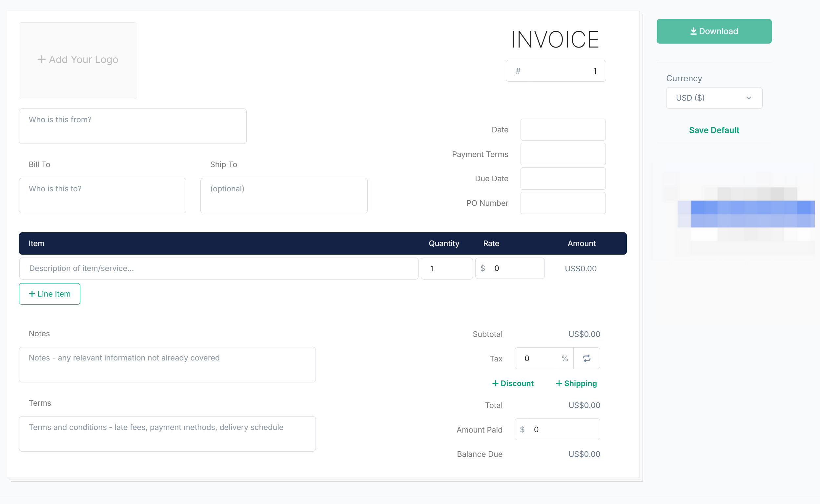
Task: Click the PO Number field
Action: click(563, 203)
